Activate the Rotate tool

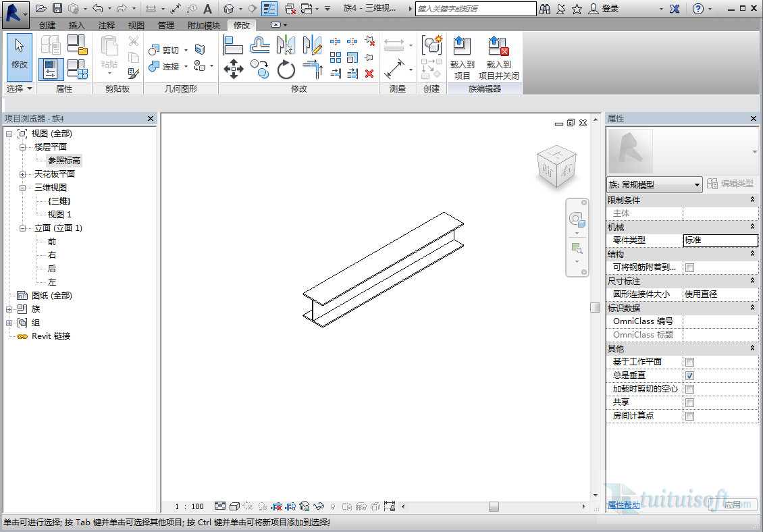[x=286, y=68]
